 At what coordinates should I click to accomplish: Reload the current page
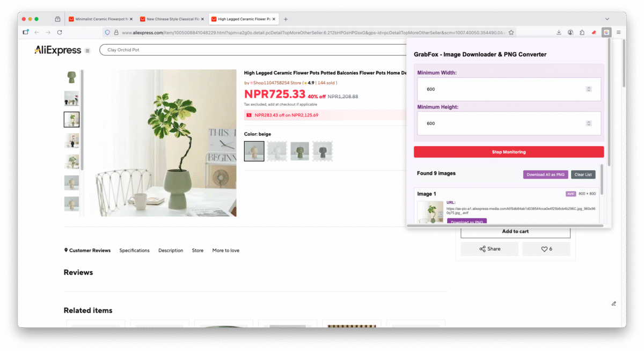pos(60,32)
